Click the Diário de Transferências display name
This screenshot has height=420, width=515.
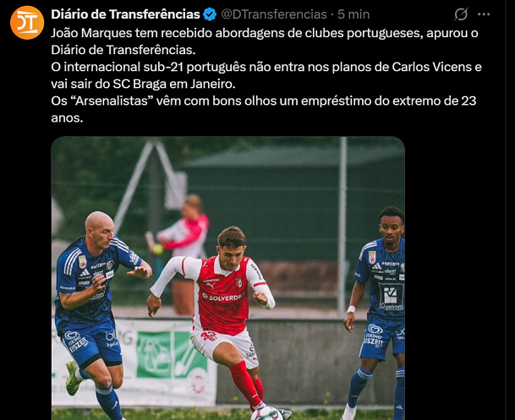pos(125,14)
